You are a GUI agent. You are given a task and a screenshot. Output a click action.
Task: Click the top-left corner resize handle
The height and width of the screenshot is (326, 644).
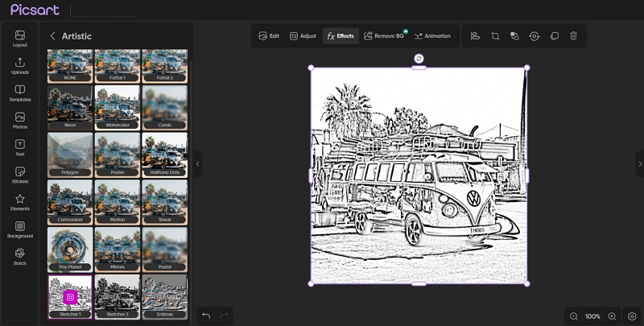click(x=311, y=68)
